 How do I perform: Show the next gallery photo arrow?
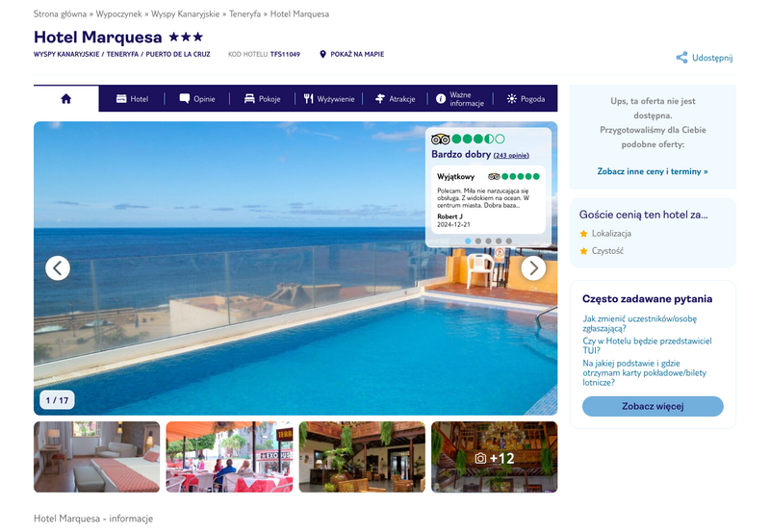(x=533, y=268)
